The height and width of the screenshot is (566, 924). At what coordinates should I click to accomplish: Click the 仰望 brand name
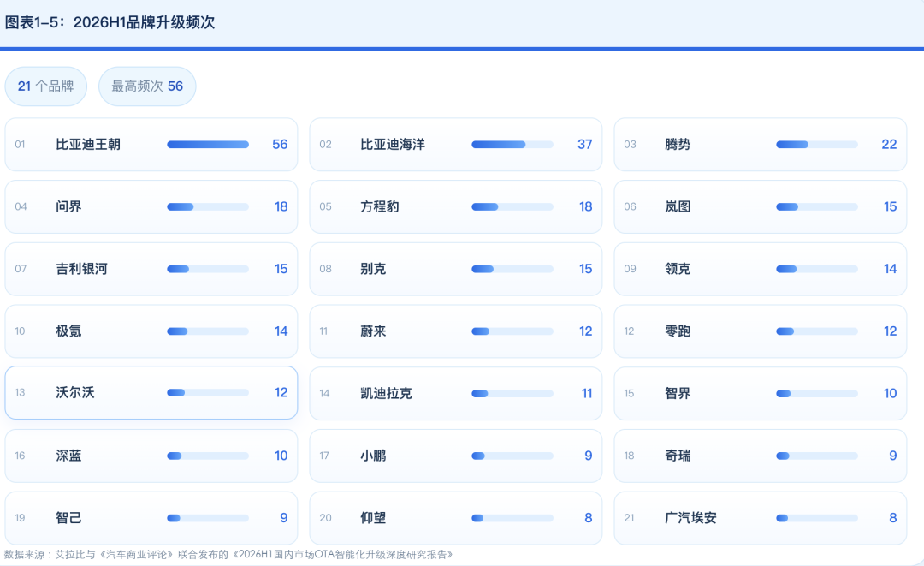(373, 518)
